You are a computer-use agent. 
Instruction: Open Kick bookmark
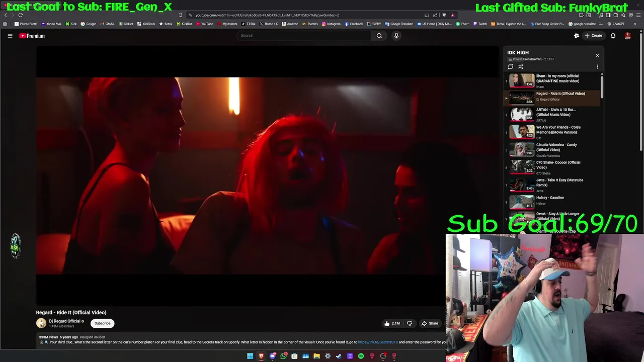(x=71, y=24)
